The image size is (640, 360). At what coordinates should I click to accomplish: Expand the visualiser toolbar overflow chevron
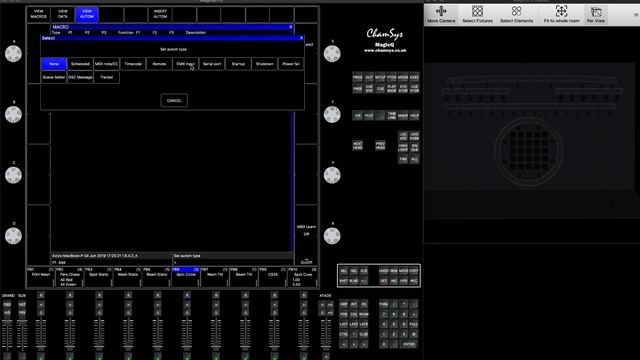click(636, 14)
